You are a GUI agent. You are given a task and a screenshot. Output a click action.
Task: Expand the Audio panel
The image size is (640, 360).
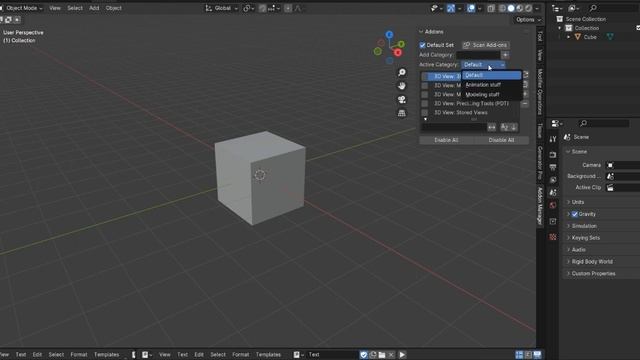578,250
